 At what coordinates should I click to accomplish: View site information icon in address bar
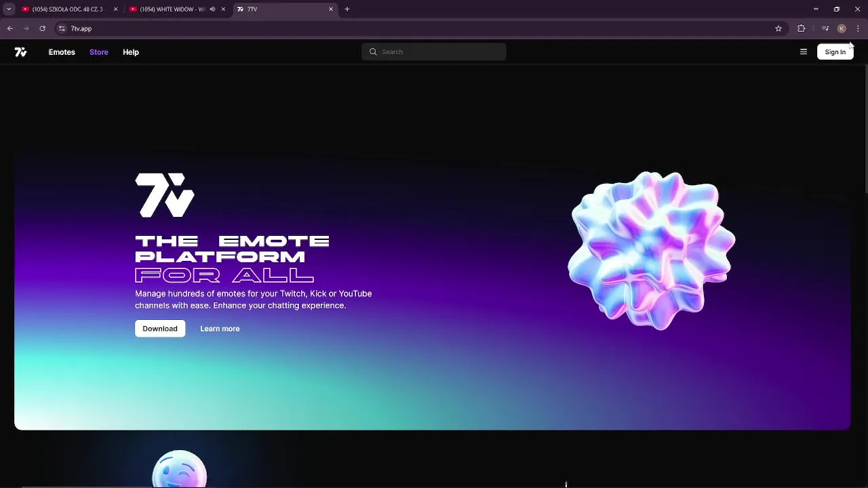62,28
